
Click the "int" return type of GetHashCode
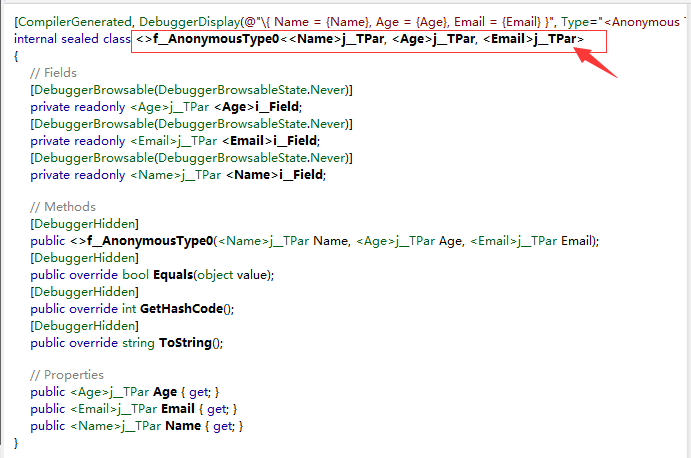tap(129, 309)
